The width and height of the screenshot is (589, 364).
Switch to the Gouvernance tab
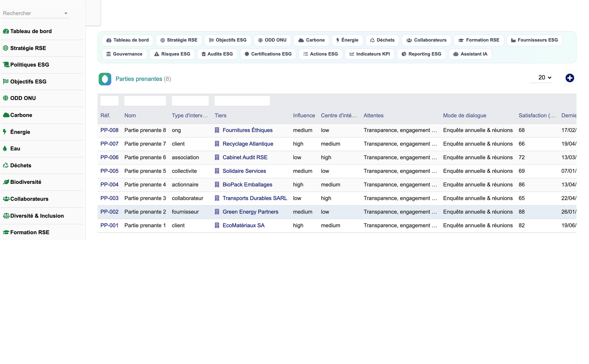click(124, 54)
